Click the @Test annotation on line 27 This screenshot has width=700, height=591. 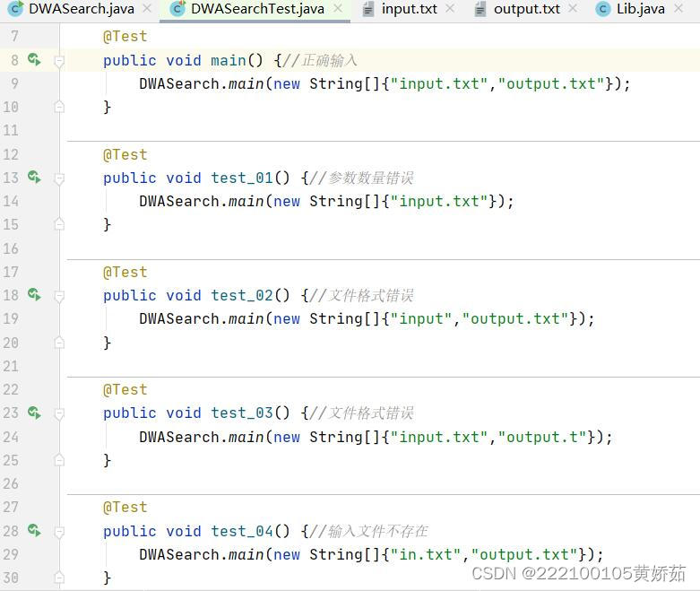[125, 507]
